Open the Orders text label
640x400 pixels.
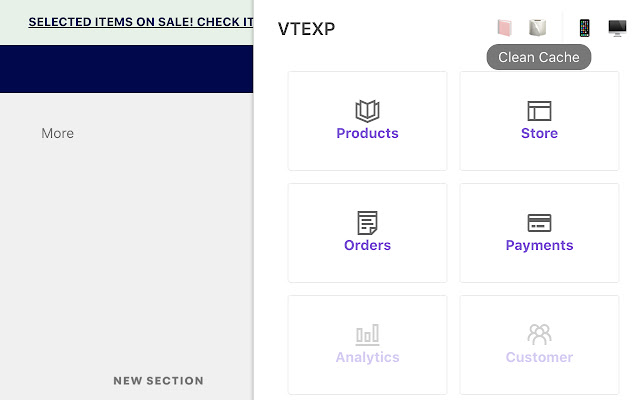(x=367, y=246)
